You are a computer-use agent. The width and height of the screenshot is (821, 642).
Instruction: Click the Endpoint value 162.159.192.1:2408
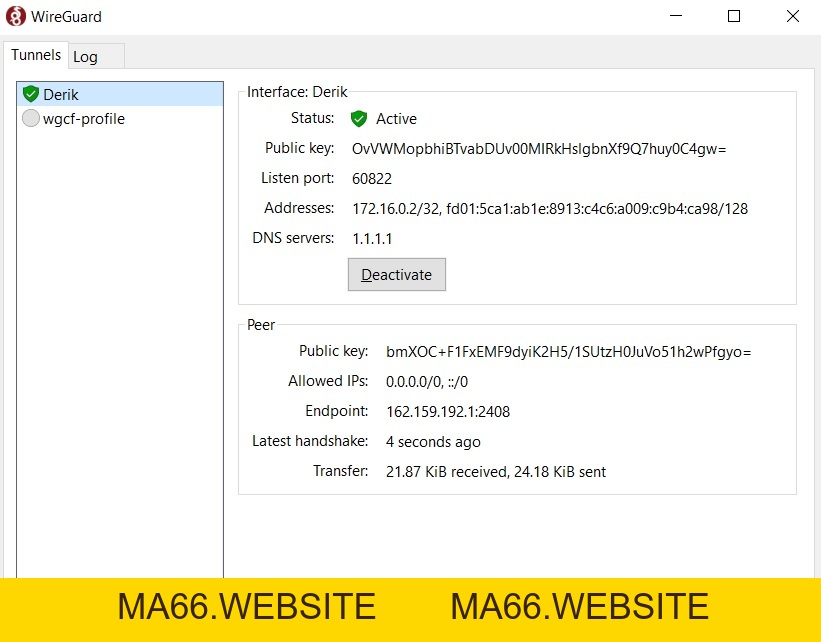448,412
